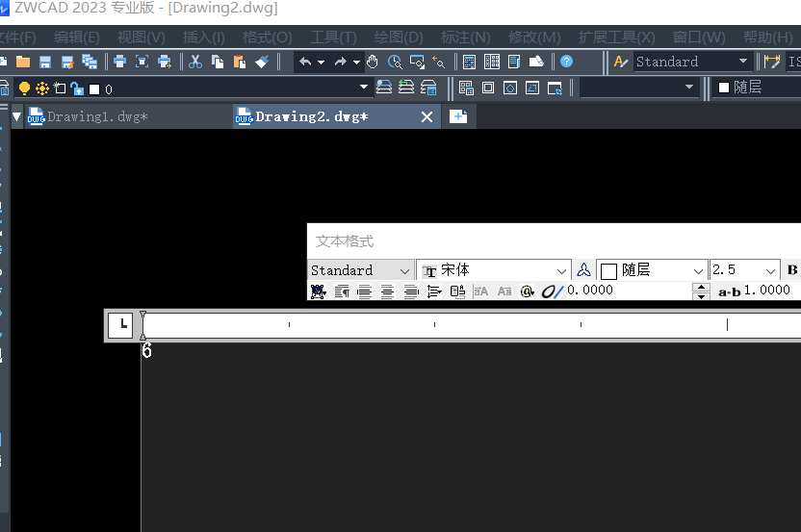Click the Cut scissors icon
The image size is (801, 532).
195,62
